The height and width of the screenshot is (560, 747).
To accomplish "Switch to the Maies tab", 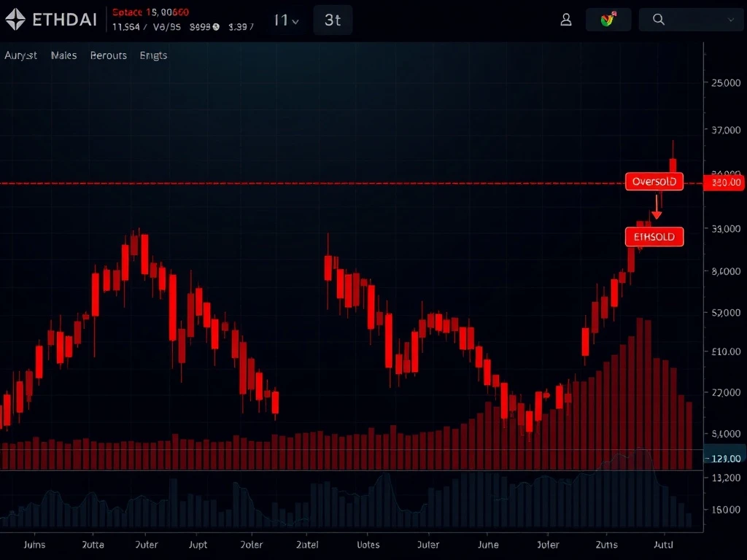I will pos(64,55).
